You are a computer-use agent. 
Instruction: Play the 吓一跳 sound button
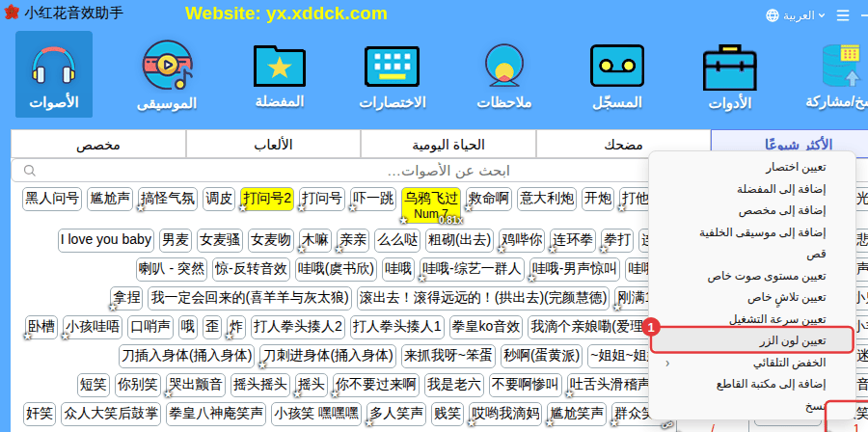click(x=372, y=199)
